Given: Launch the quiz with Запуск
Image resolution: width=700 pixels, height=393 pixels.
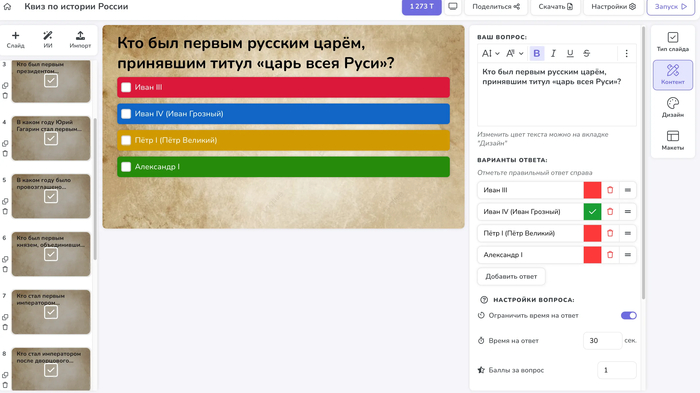Looking at the screenshot, I should (671, 7).
